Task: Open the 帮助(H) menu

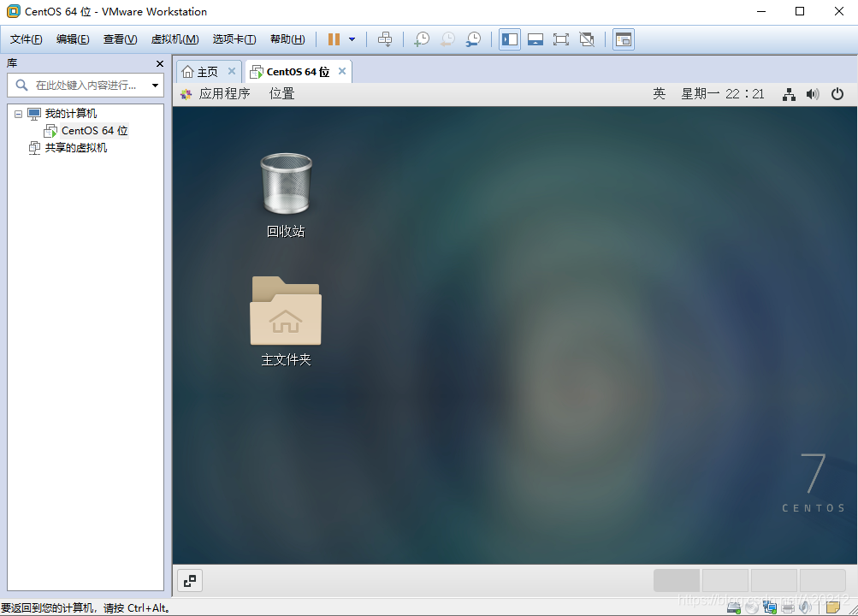Action: coord(287,39)
